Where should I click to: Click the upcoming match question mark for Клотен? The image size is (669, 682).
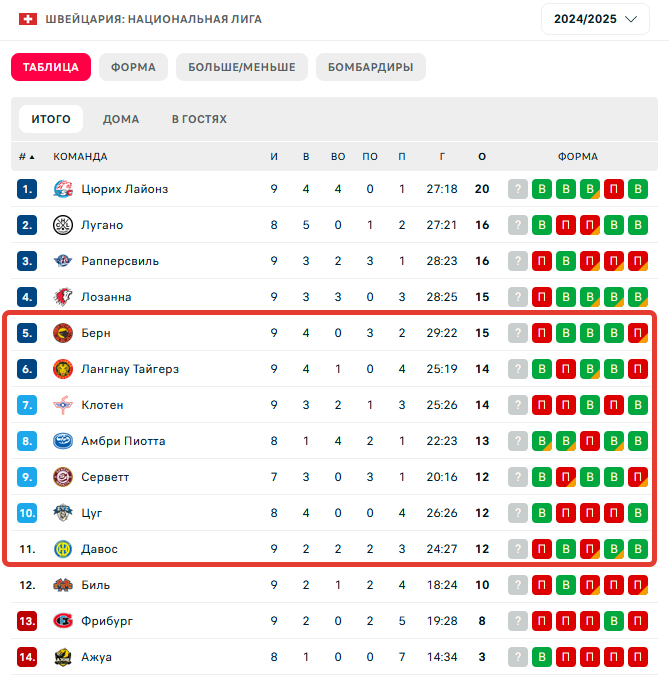pyautogui.click(x=517, y=405)
